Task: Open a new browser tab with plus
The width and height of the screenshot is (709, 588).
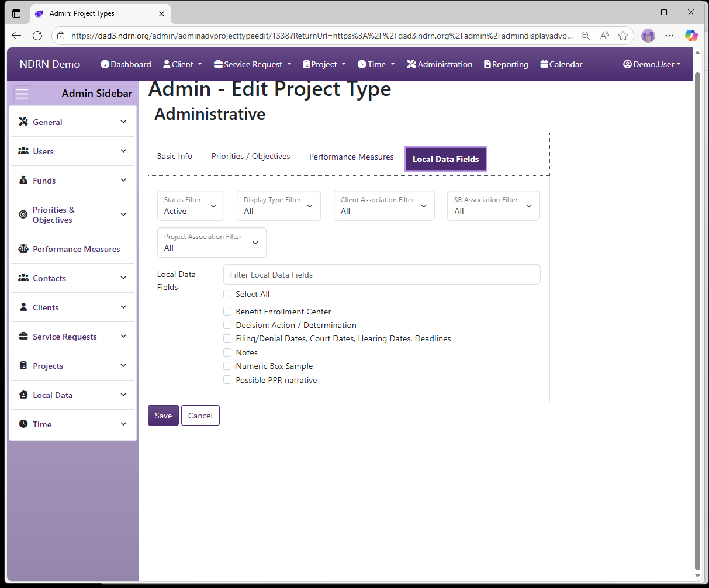Action: pyautogui.click(x=181, y=13)
